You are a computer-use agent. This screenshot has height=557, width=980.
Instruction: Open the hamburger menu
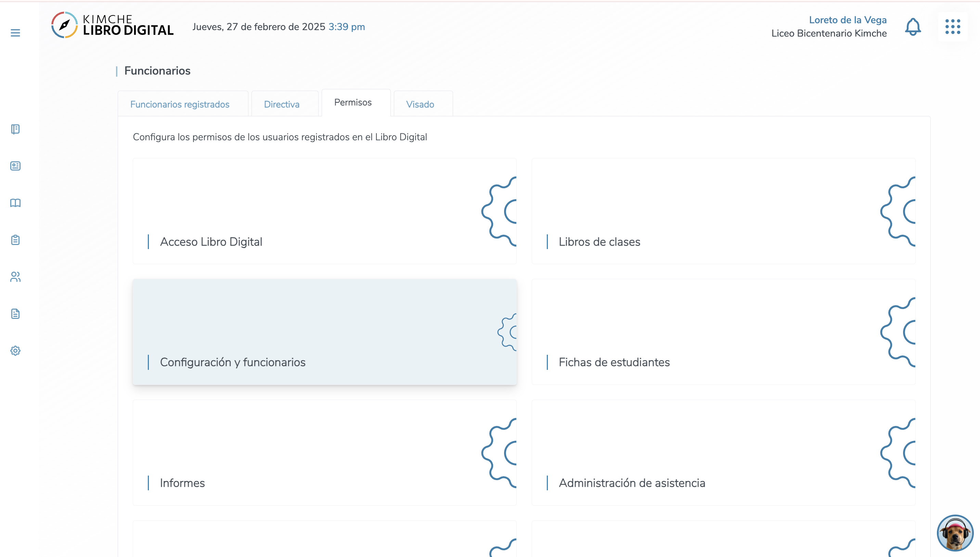pyautogui.click(x=15, y=33)
